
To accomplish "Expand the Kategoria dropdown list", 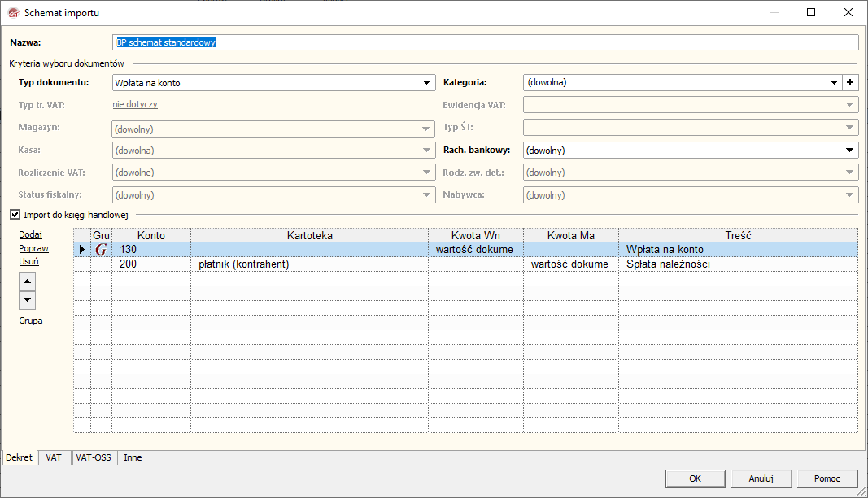I will pos(834,82).
